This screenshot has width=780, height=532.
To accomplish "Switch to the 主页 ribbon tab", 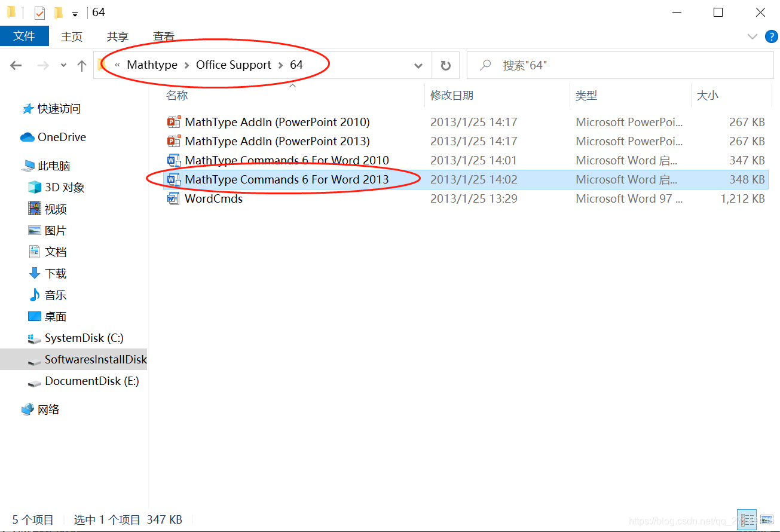I will pos(72,36).
